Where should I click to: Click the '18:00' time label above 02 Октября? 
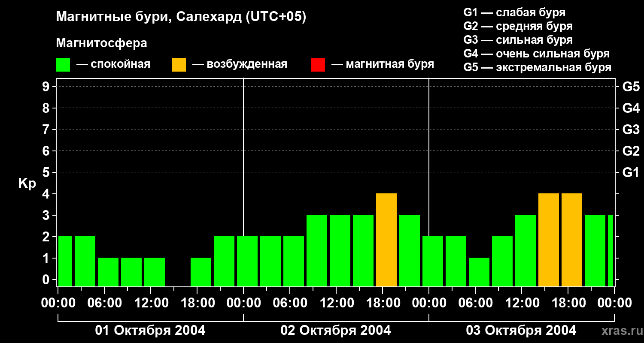(x=383, y=303)
